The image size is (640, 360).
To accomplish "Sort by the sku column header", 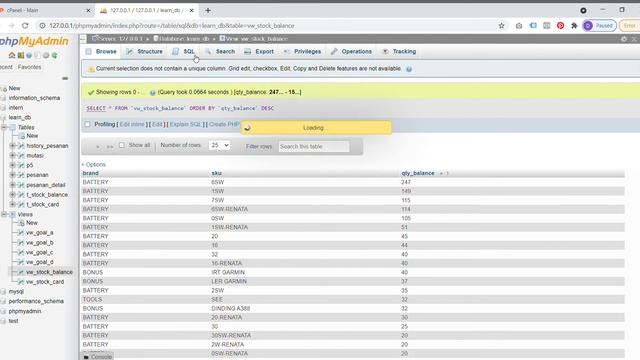I will (x=216, y=173).
